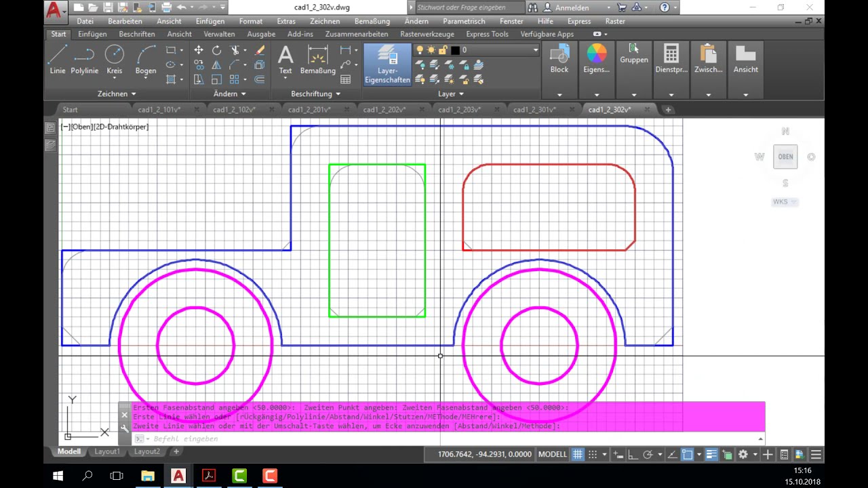This screenshot has width=868, height=488.
Task: Open the snap settings dropdown arrow
Action: coord(604,455)
